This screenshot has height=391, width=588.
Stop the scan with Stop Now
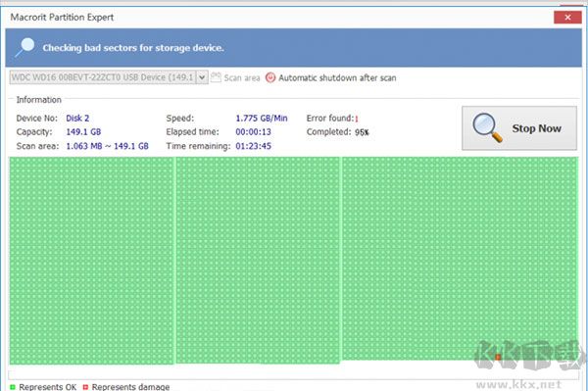point(519,128)
